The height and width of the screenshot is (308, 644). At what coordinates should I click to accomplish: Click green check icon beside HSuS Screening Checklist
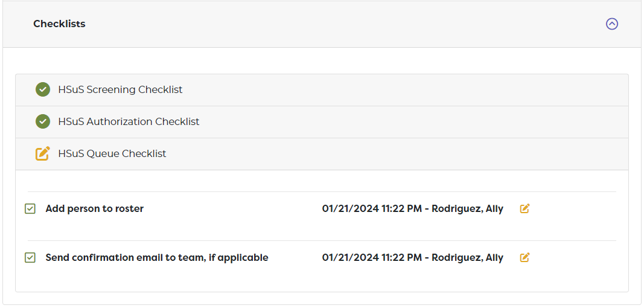coord(42,90)
